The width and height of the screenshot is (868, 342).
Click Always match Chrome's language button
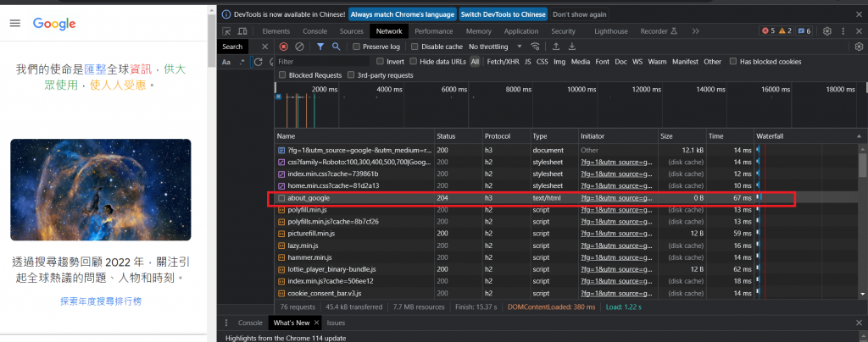click(x=403, y=14)
